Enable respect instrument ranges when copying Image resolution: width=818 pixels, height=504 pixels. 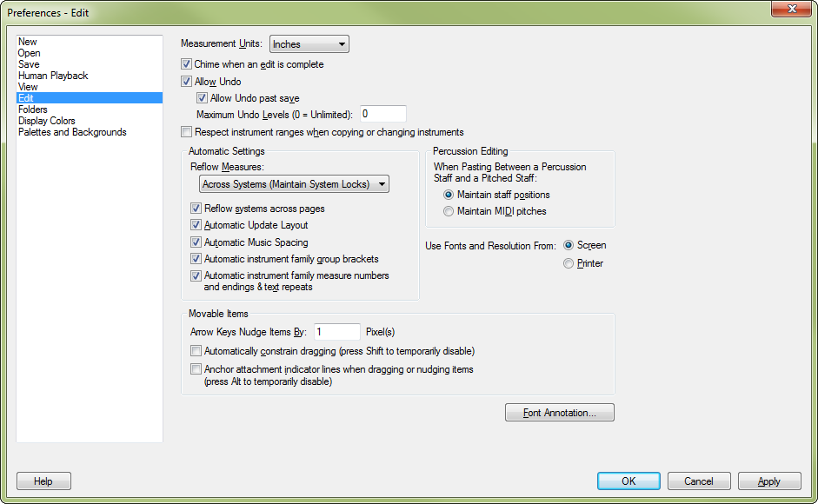pos(186,131)
